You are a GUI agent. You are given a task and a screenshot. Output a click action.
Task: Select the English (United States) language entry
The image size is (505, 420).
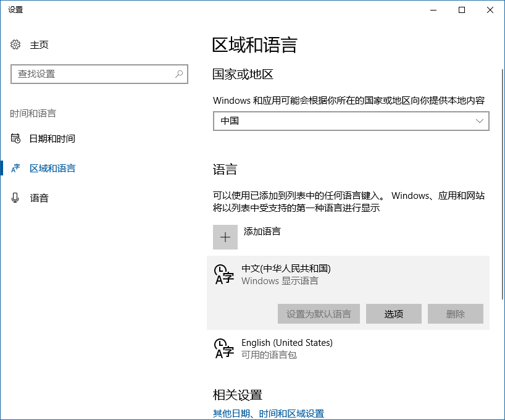point(348,348)
